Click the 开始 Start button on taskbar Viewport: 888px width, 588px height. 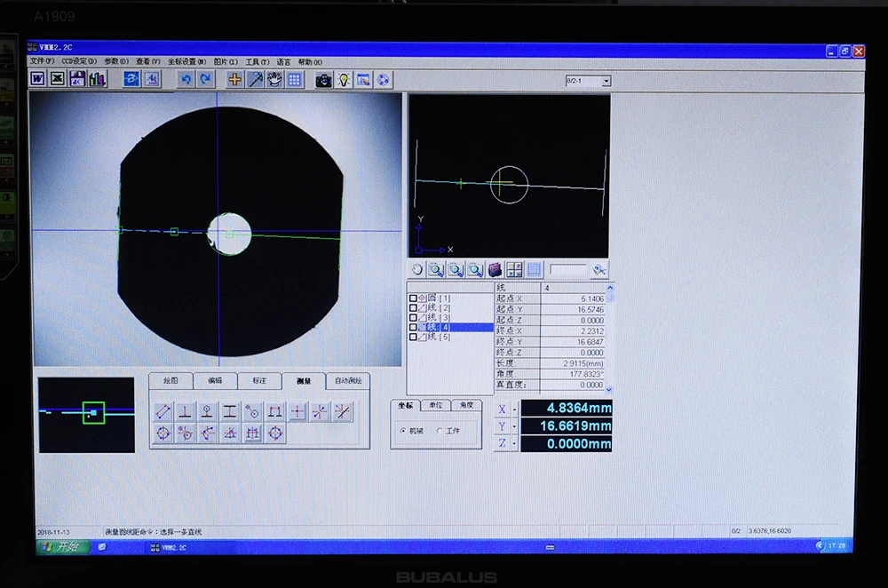click(62, 546)
